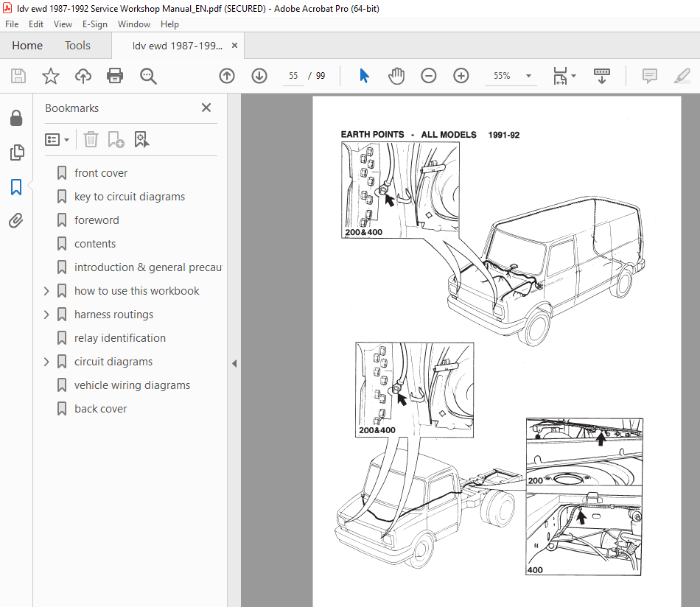Select the highlighter pen tool
Screen dimensions: 700x607
pyautogui.click(x=682, y=76)
